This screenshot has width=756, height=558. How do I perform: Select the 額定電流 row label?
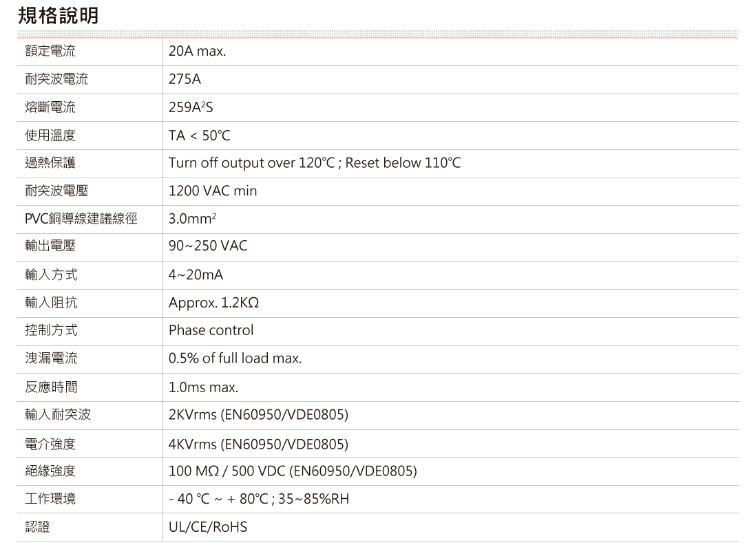50,52
